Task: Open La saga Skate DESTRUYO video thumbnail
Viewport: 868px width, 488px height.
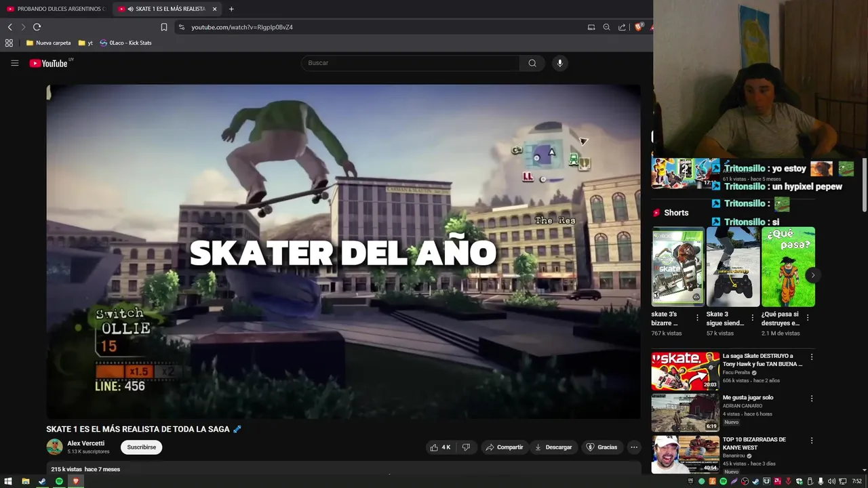Action: point(685,371)
